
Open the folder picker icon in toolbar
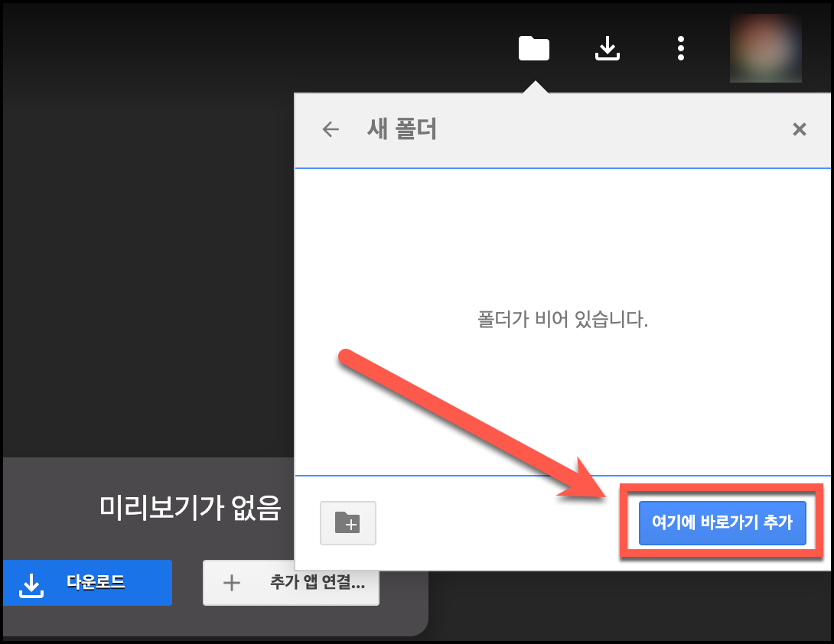[533, 48]
